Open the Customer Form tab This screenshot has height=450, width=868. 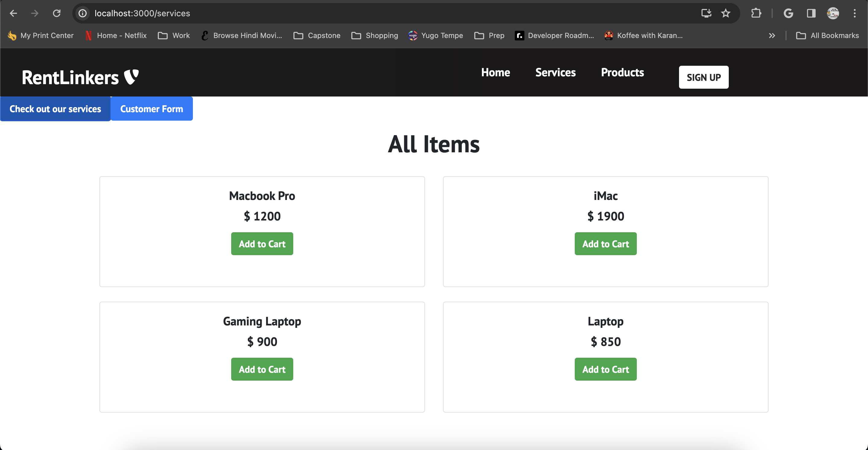click(x=152, y=109)
